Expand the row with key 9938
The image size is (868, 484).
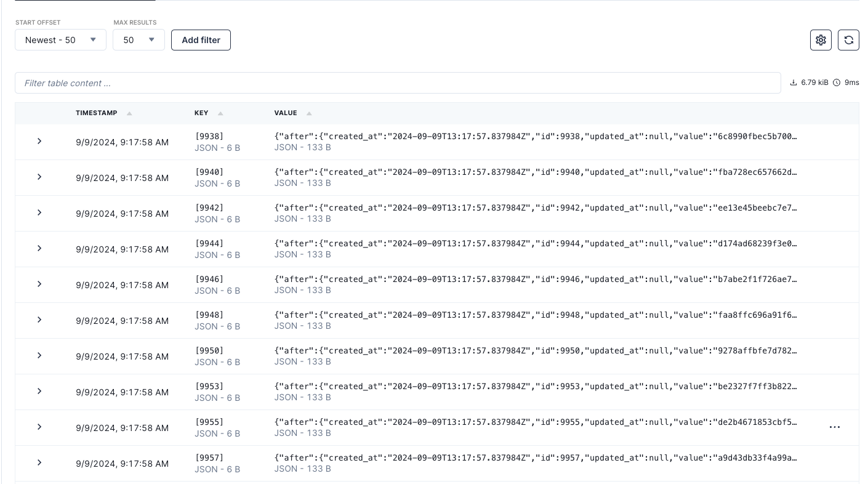(39, 141)
